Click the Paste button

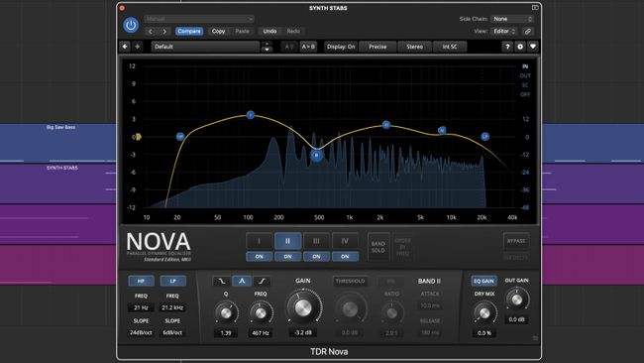coord(242,32)
